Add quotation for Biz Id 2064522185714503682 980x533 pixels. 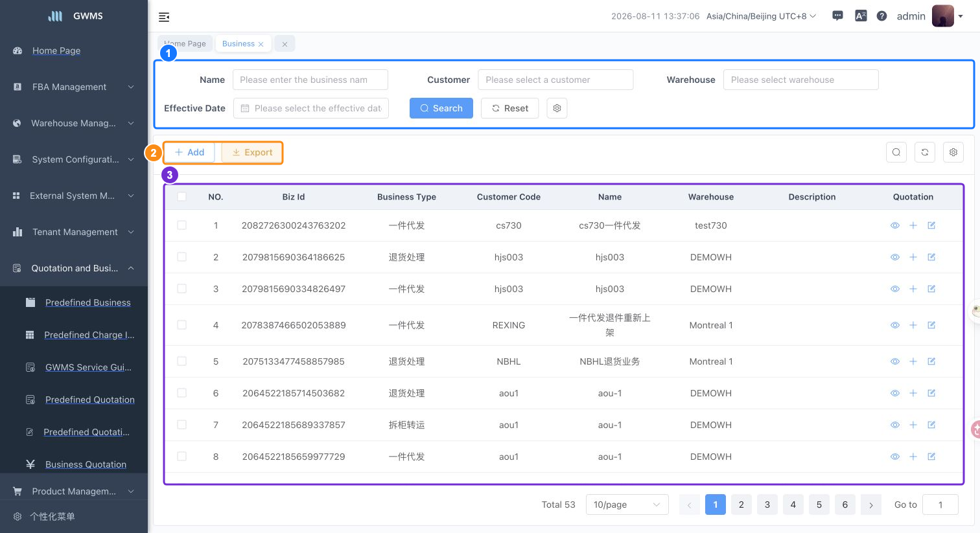click(x=913, y=393)
